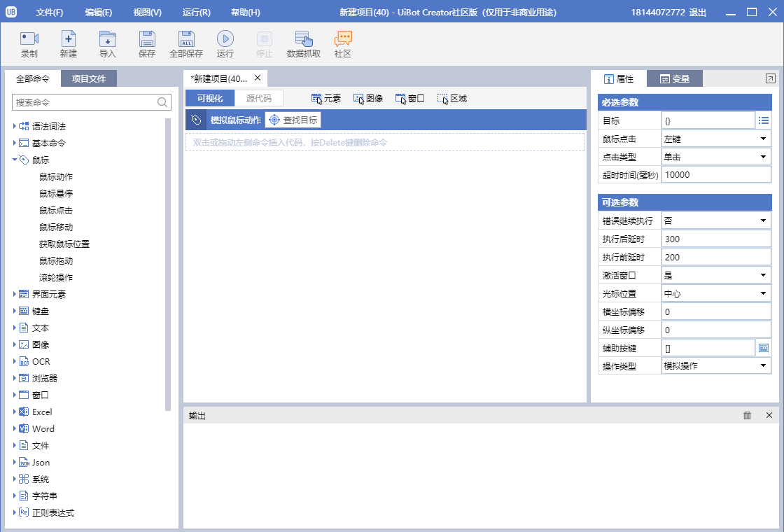The image size is (784, 532).
Task: Select 鼠标拖动 command in tree
Action: 56,261
